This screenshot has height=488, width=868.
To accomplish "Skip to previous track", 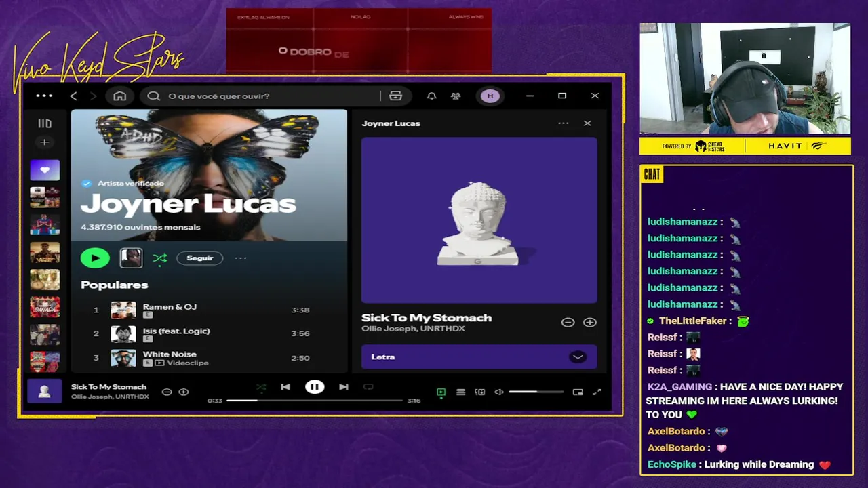I will [285, 387].
